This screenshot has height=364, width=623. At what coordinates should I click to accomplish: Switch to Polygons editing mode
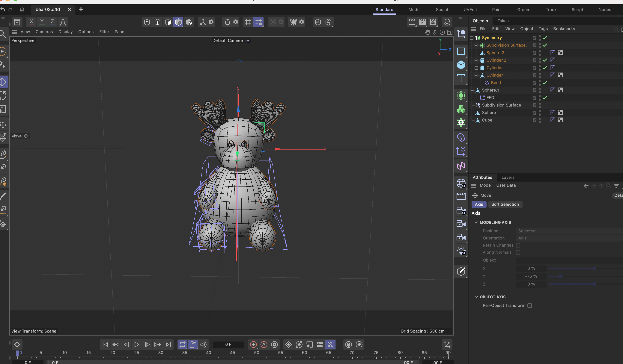click(168, 22)
